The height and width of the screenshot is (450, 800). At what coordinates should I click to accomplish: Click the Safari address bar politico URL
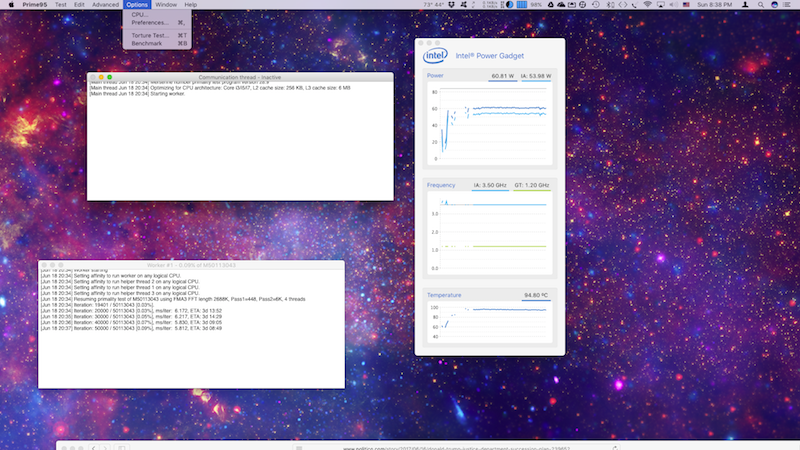[x=456, y=448]
